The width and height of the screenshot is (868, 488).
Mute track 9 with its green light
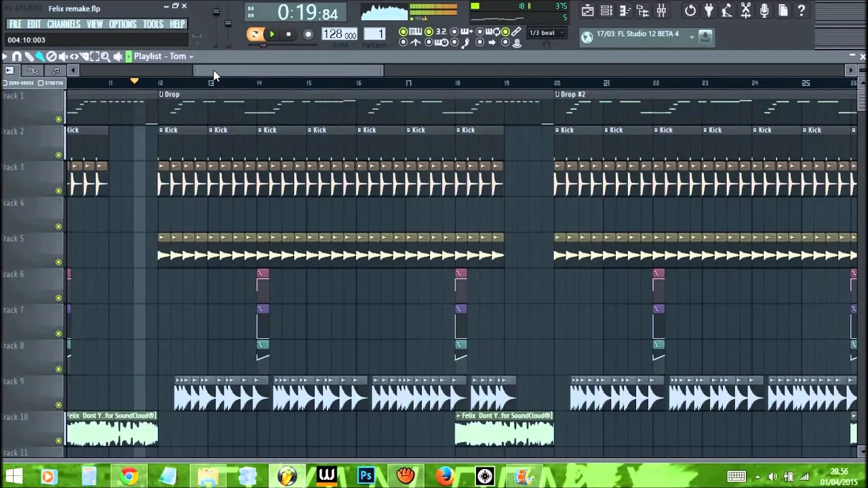click(58, 405)
